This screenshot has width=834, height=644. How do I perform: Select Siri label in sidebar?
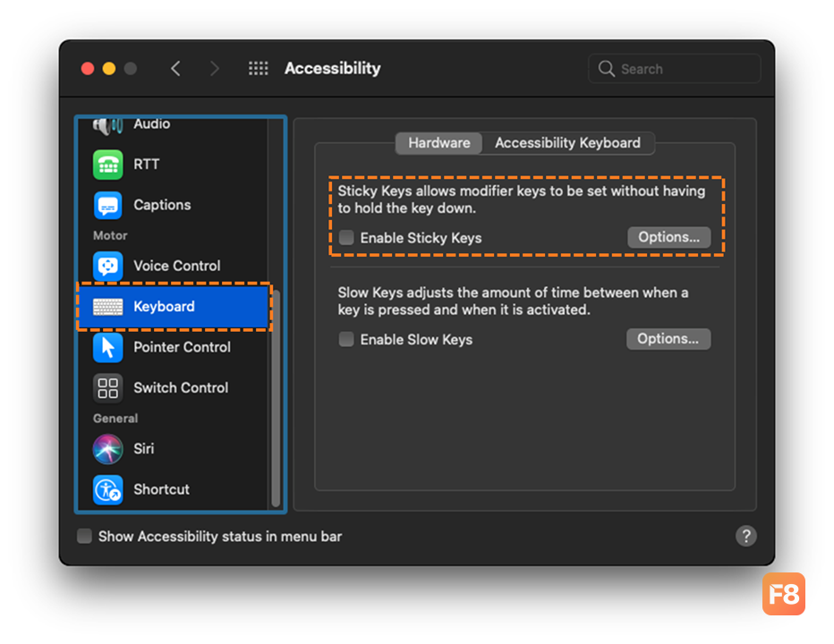(x=143, y=449)
